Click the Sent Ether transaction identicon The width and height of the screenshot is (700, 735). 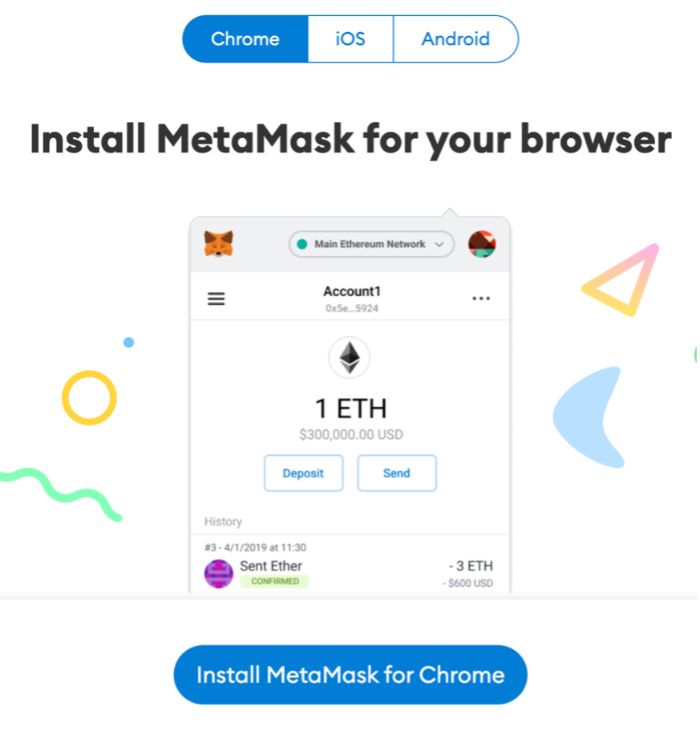[219, 575]
